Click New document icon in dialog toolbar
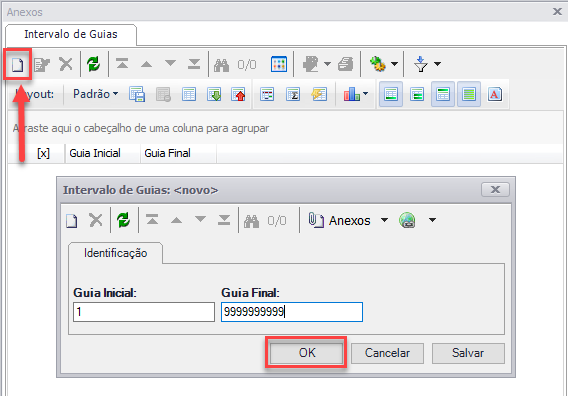This screenshot has width=568, height=396. pos(72,221)
